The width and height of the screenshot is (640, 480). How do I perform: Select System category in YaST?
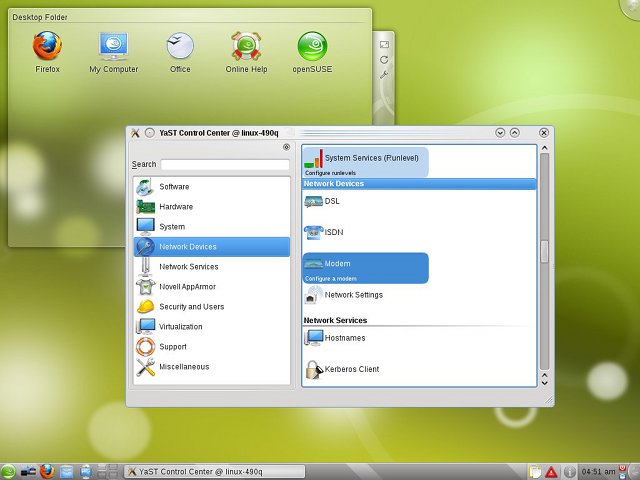[212, 227]
